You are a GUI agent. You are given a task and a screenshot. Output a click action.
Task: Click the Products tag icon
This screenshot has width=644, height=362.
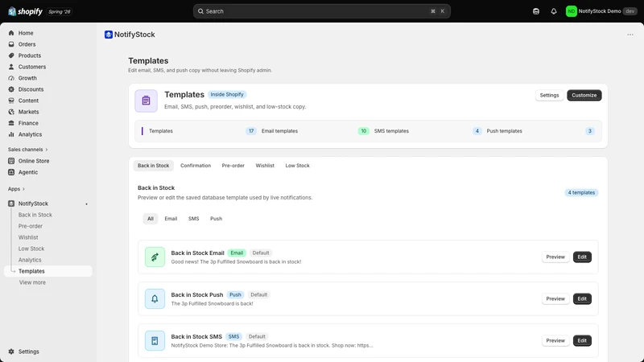[x=11, y=56]
